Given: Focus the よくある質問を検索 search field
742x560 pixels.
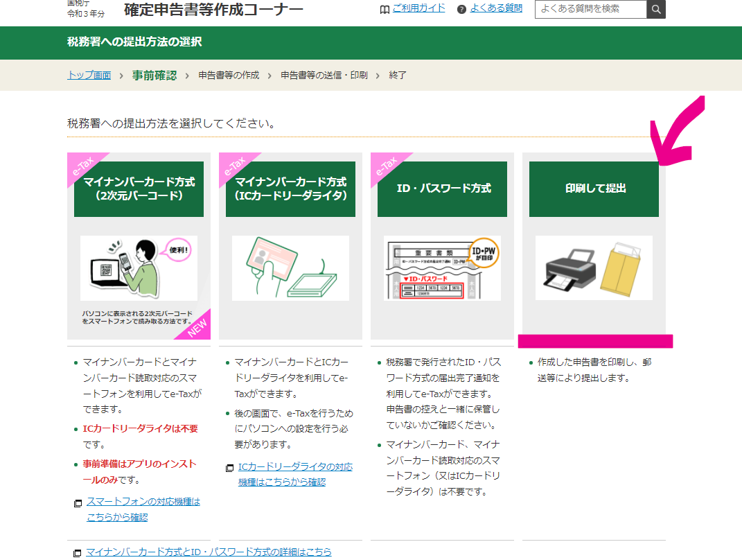Looking at the screenshot, I should 590,9.
